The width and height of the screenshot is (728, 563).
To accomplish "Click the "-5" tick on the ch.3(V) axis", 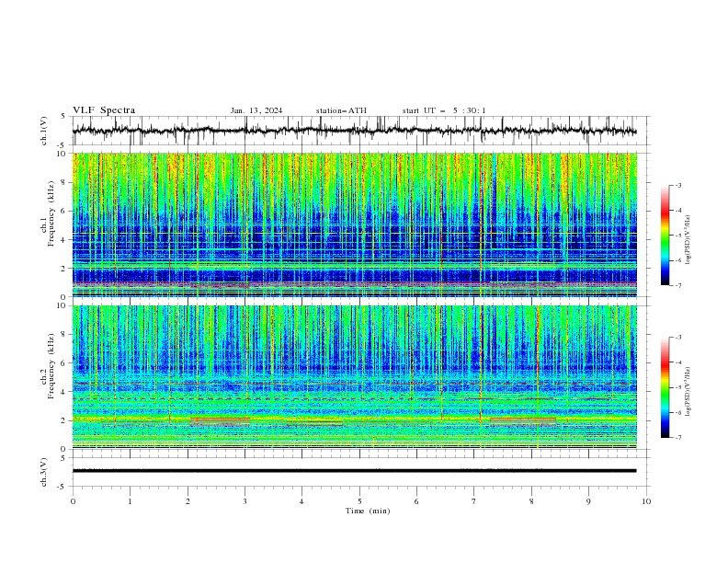I will [x=63, y=487].
